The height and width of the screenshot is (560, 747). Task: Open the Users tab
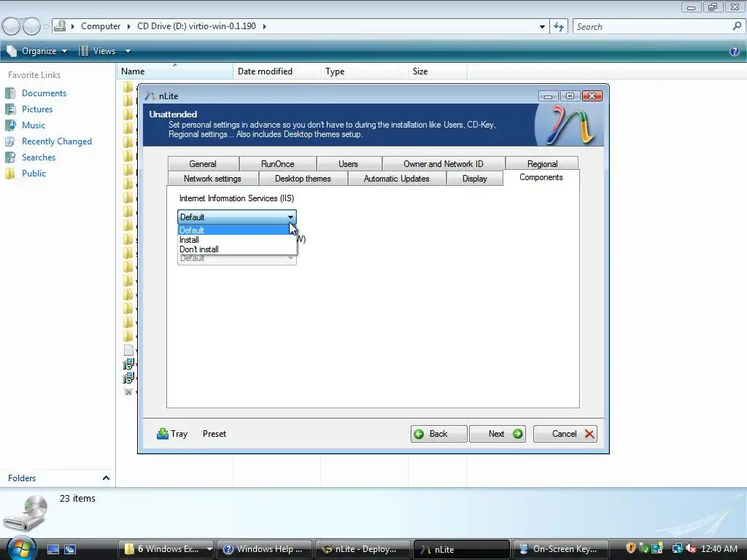coord(348,164)
